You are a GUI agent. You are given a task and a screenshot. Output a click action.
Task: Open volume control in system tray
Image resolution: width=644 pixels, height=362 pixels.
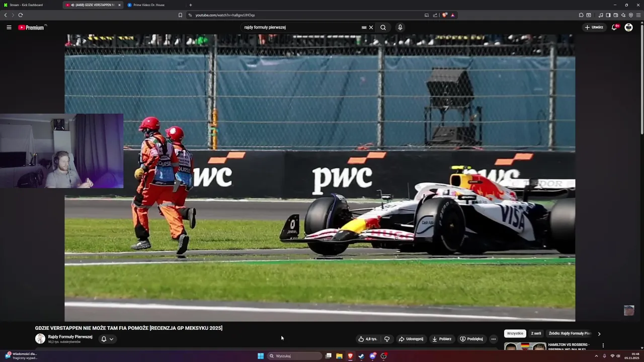[x=618, y=356]
